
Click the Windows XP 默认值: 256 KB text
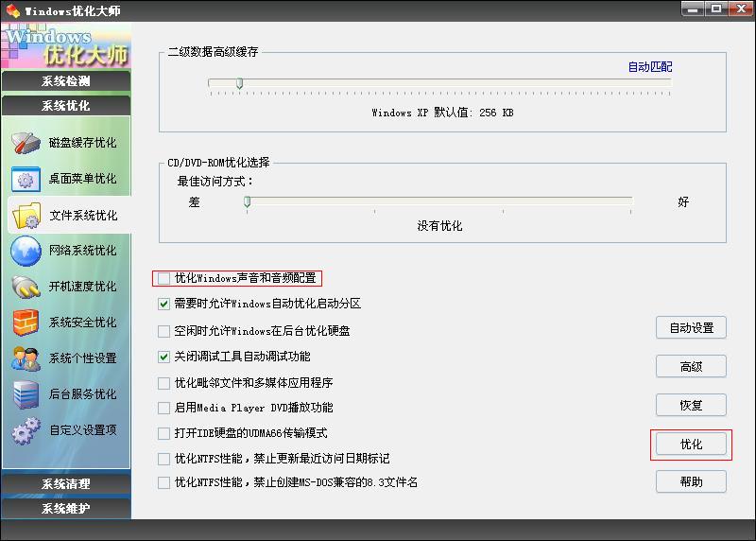pyautogui.click(x=442, y=113)
